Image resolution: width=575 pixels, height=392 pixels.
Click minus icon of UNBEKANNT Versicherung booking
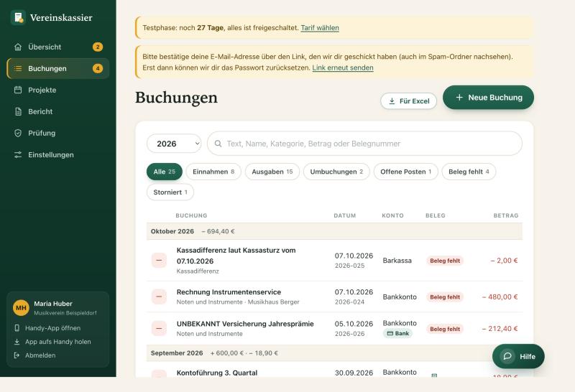(x=159, y=329)
